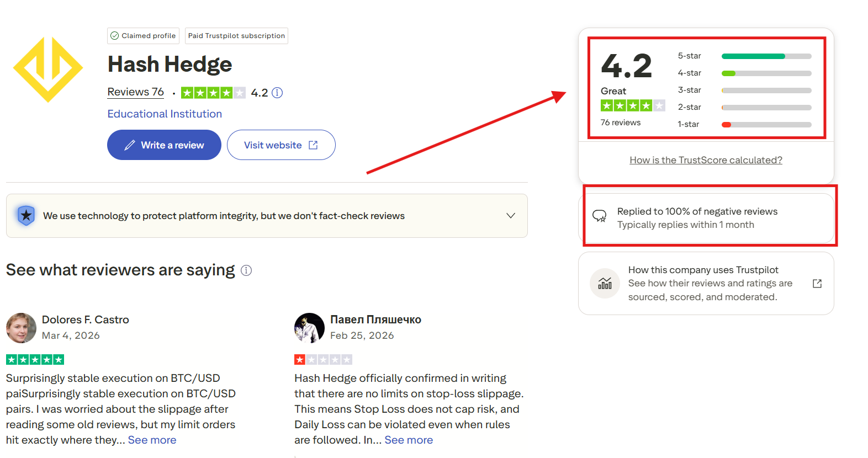
Task: Click Dolores F. Castro reviewer name
Action: click(86, 319)
